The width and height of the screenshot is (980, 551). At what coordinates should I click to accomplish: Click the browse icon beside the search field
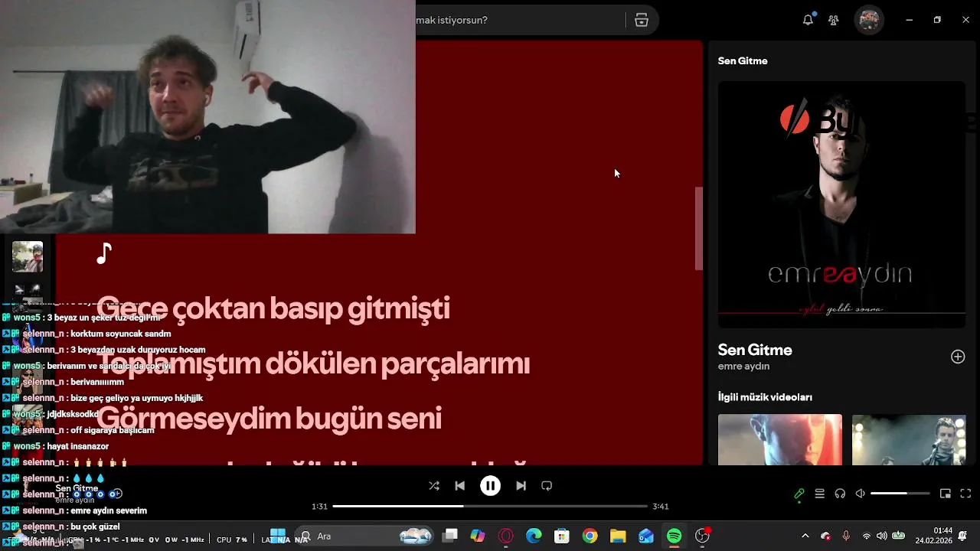(642, 21)
